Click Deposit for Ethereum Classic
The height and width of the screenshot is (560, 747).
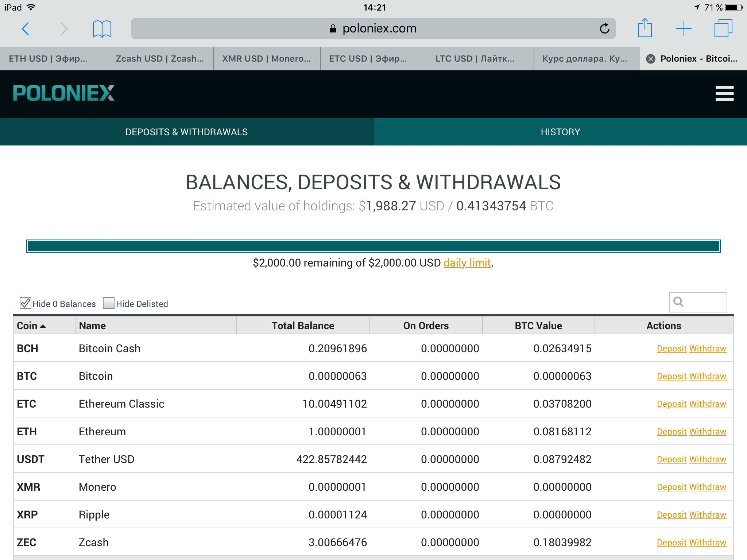click(x=671, y=404)
